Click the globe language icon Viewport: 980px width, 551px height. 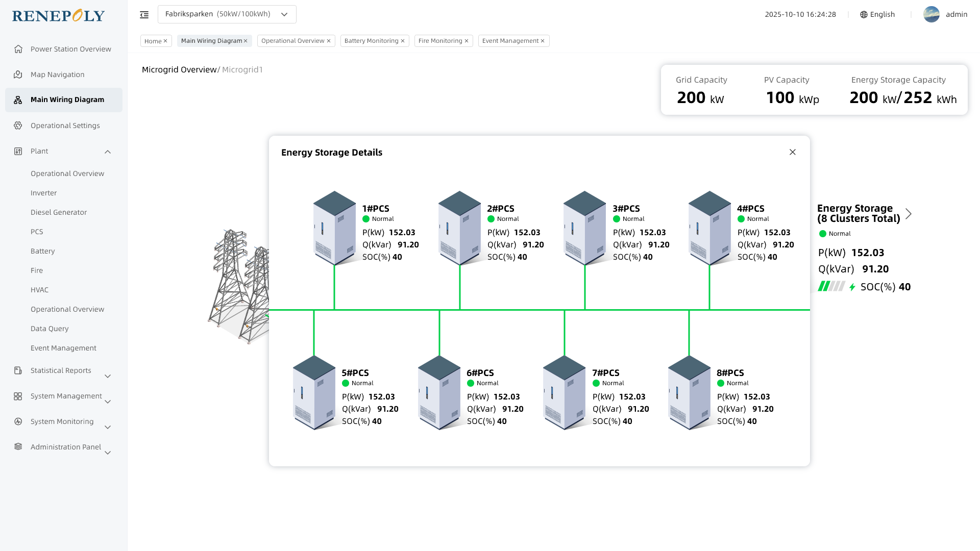point(864,15)
